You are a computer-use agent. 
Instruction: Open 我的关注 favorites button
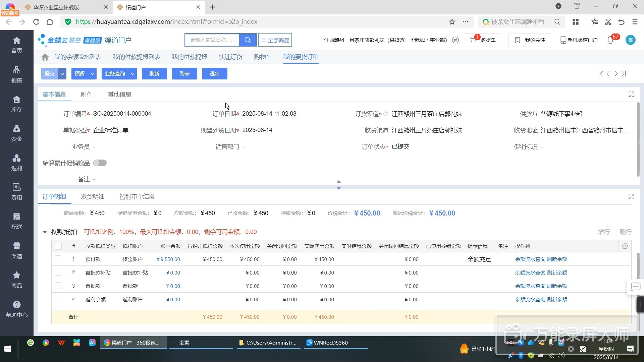(530, 40)
